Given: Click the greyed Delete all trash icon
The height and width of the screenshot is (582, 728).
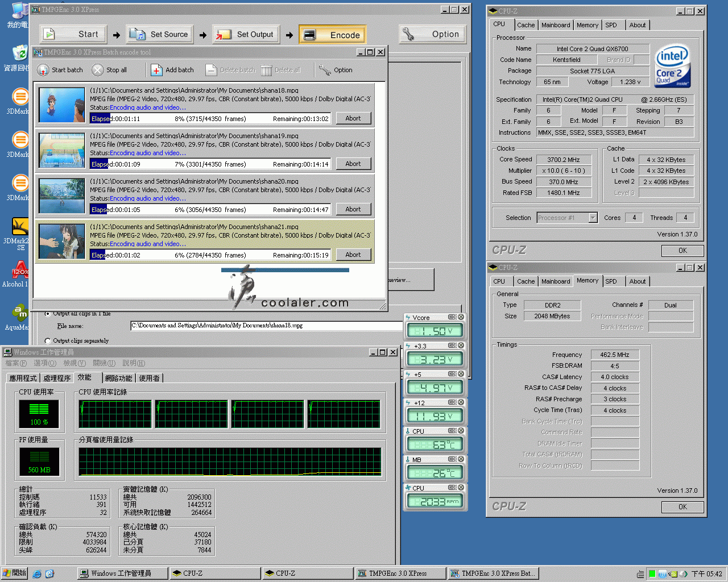Looking at the screenshot, I should pyautogui.click(x=266, y=70).
